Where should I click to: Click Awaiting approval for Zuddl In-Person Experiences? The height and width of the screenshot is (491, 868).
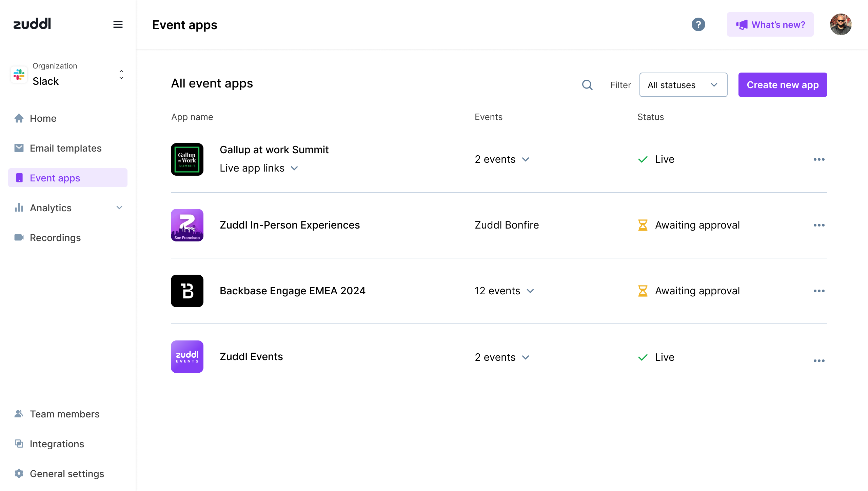[697, 225]
